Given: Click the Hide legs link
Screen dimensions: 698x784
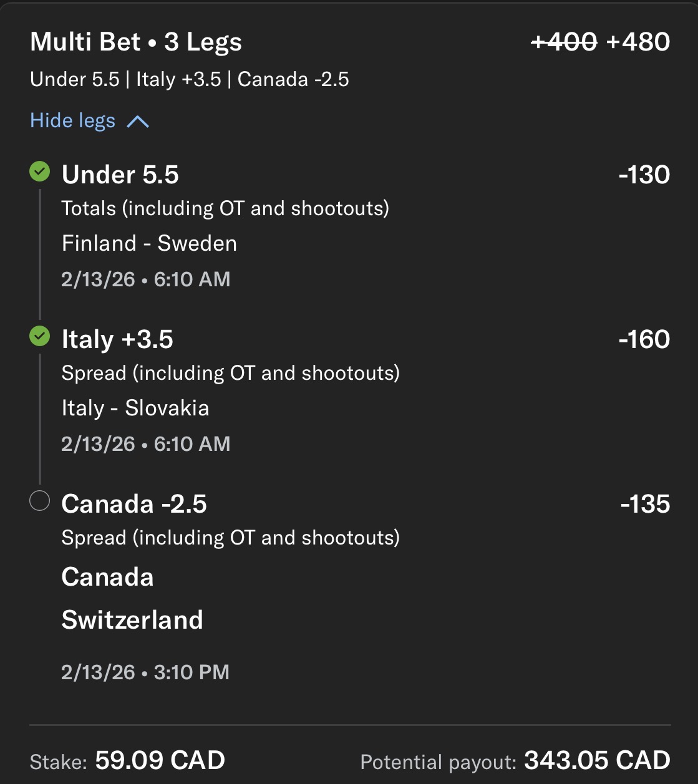Looking at the screenshot, I should tap(73, 120).
